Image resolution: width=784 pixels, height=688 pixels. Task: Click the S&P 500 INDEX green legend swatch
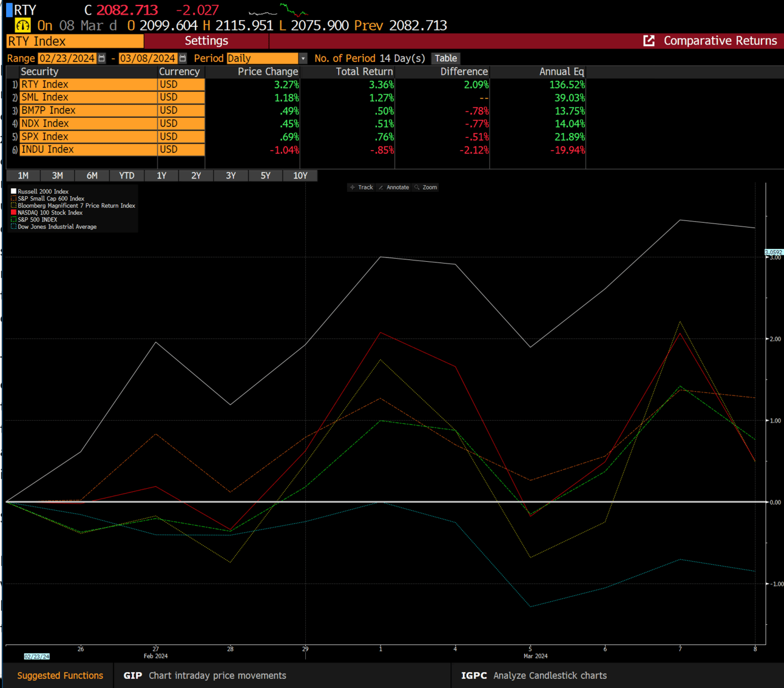coord(14,220)
